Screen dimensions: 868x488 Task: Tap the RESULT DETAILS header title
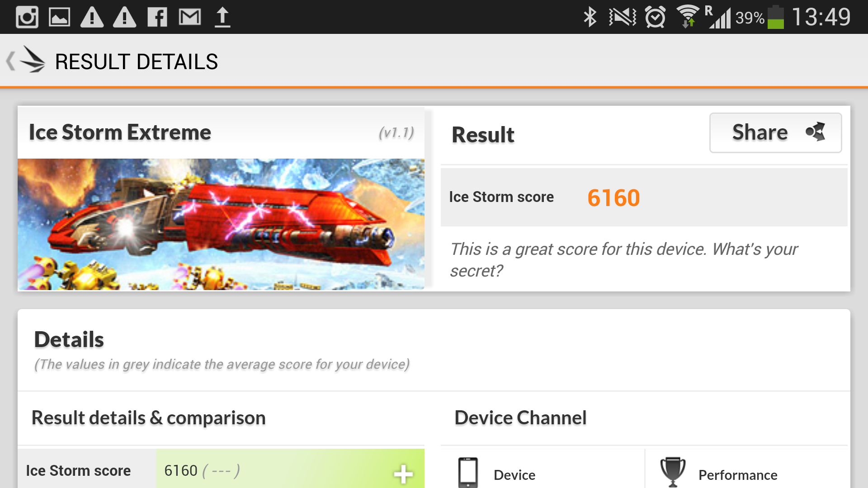click(x=137, y=61)
